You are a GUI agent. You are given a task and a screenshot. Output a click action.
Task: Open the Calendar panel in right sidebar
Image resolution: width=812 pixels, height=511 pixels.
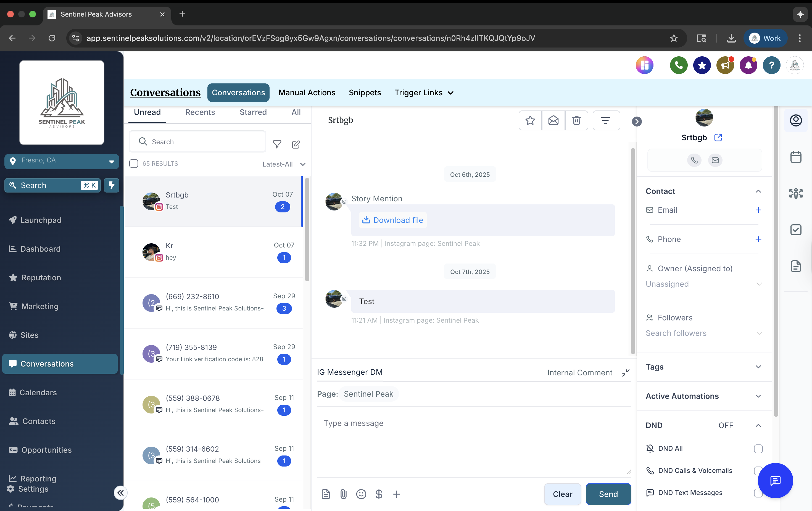click(796, 157)
